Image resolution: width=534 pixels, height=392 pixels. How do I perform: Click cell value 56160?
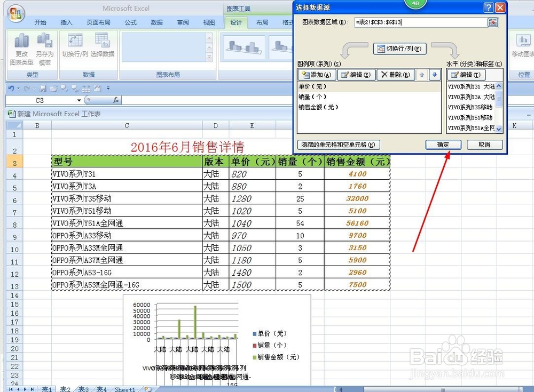click(357, 223)
